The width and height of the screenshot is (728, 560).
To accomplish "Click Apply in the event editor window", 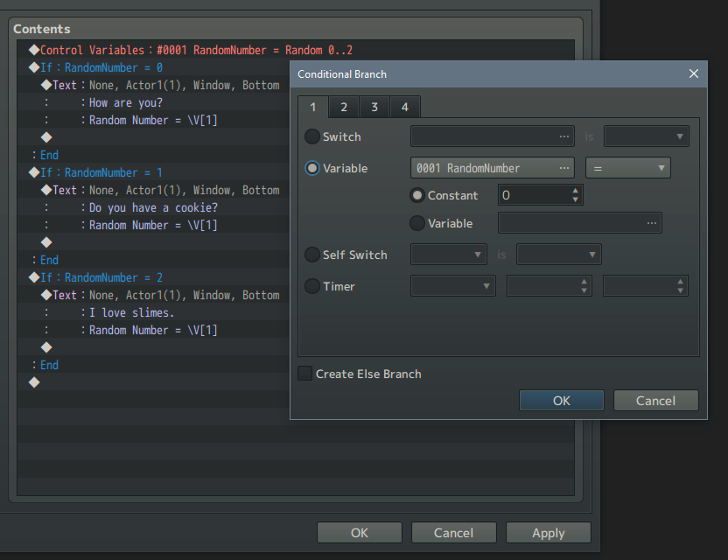I will (549, 533).
